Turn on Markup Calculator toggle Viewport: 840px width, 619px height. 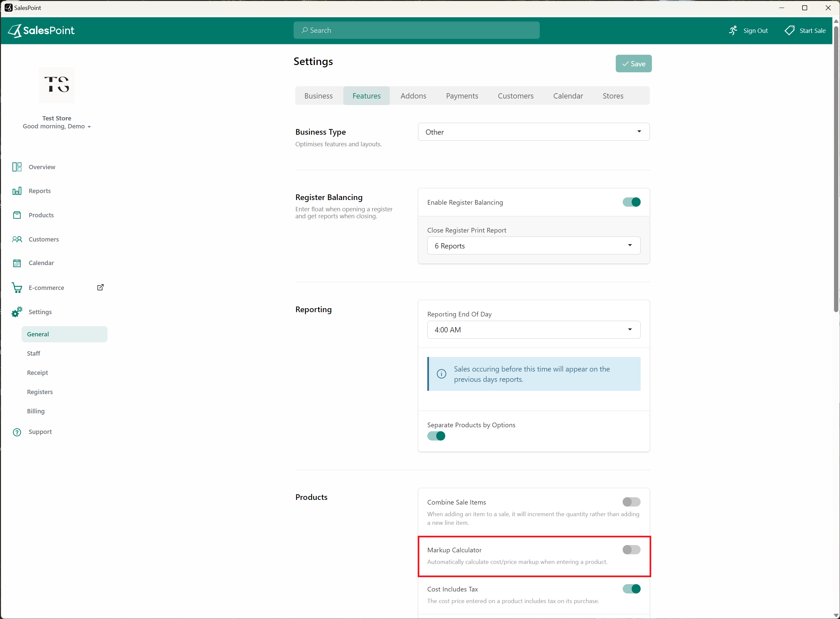631,550
